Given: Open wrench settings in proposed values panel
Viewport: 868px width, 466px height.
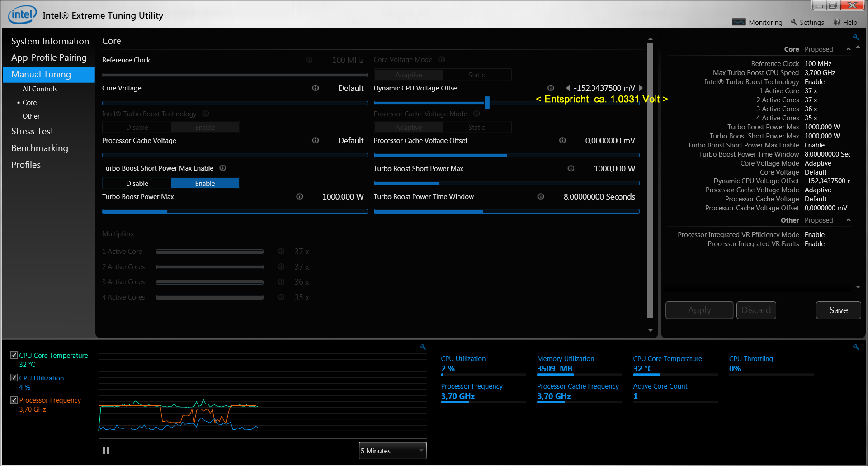Looking at the screenshot, I should [856, 37].
